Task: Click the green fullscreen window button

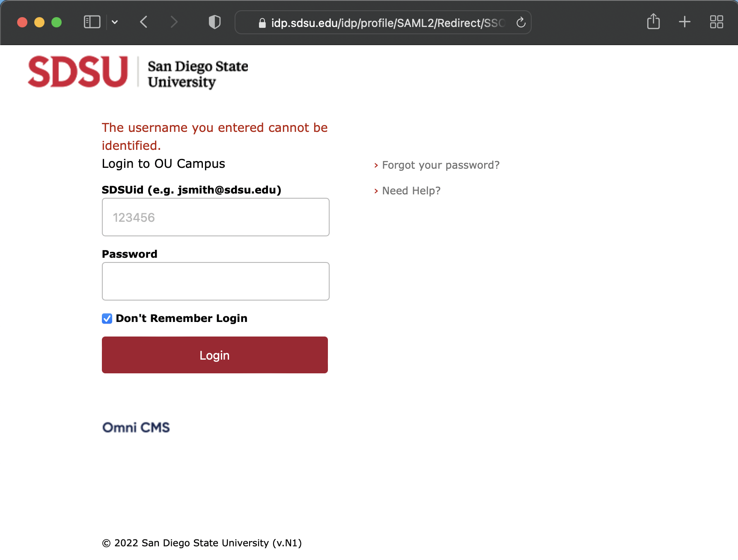Action: tap(57, 22)
